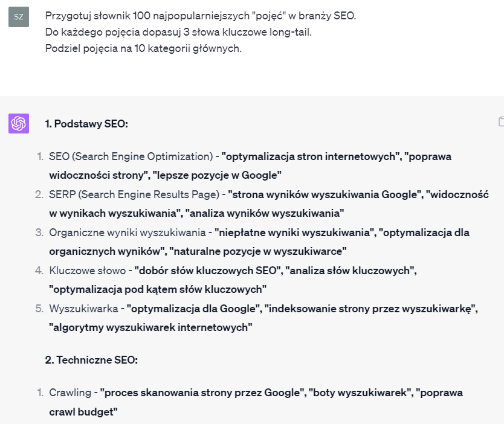
Task: Click the "Kluczowe słowo" list entry
Action: point(87,271)
